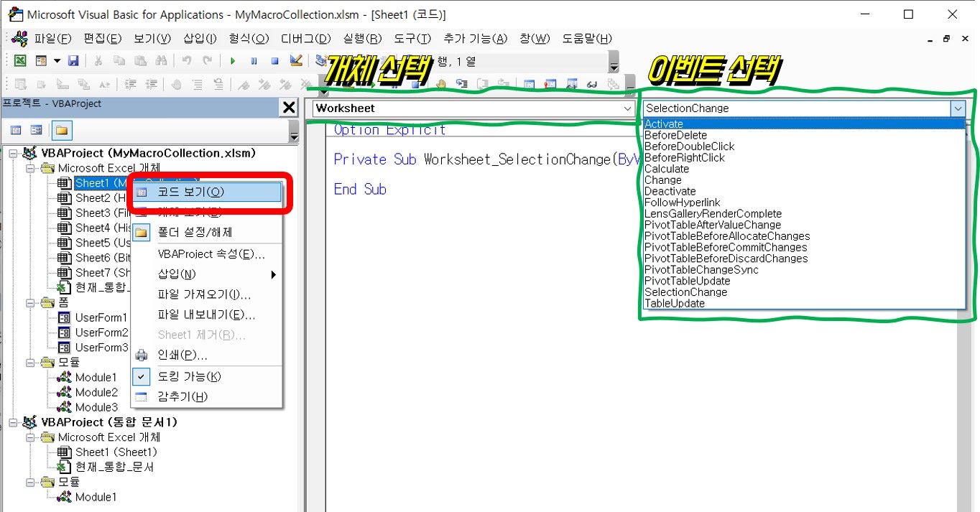Screen dimensions: 980x512
Task: Select Change in the event list
Action: pyautogui.click(x=803, y=180)
